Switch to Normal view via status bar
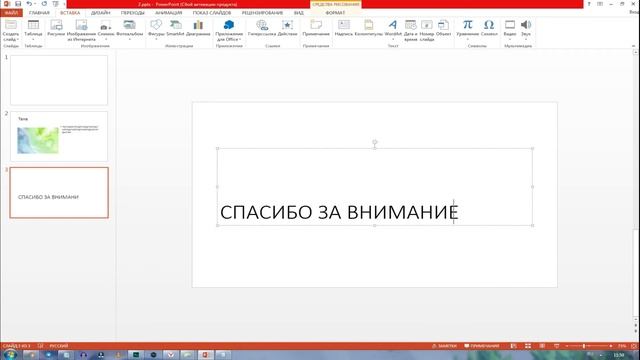The height and width of the screenshot is (360, 640). [x=513, y=346]
